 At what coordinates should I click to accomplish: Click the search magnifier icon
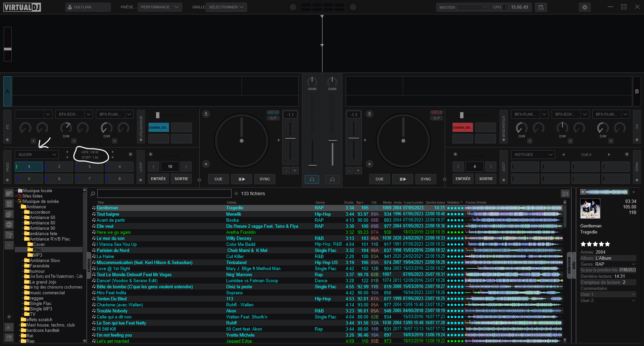tap(93, 194)
